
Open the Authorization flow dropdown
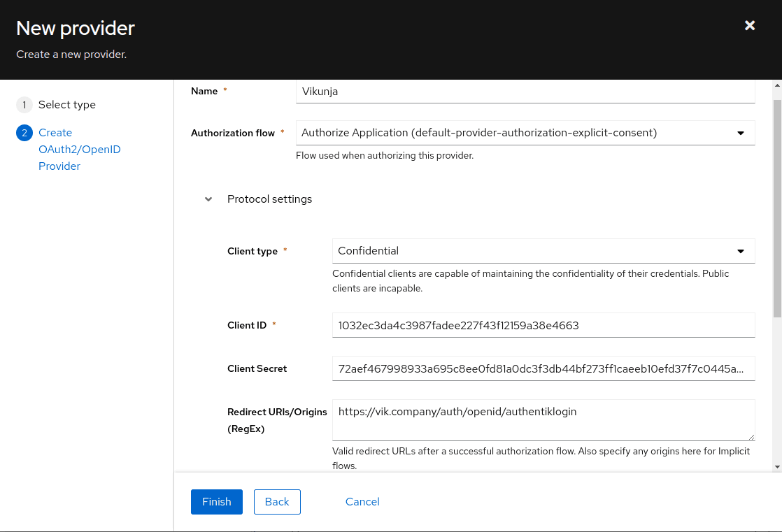[525, 133]
